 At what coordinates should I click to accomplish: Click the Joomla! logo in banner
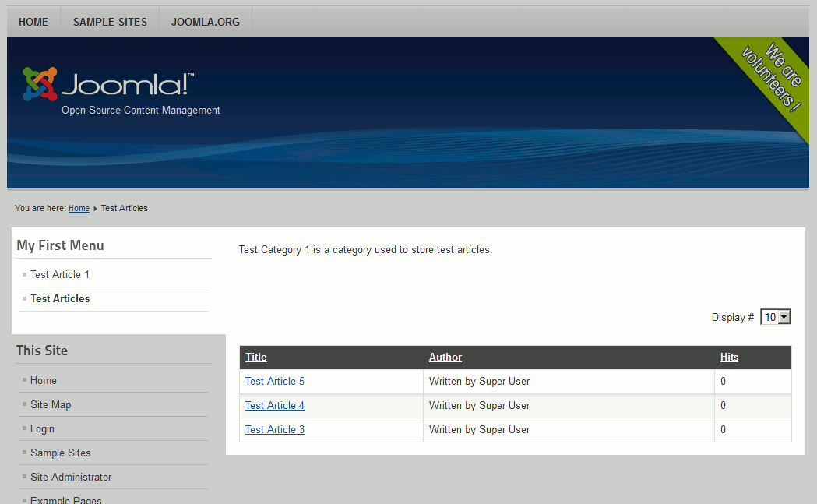[108, 84]
